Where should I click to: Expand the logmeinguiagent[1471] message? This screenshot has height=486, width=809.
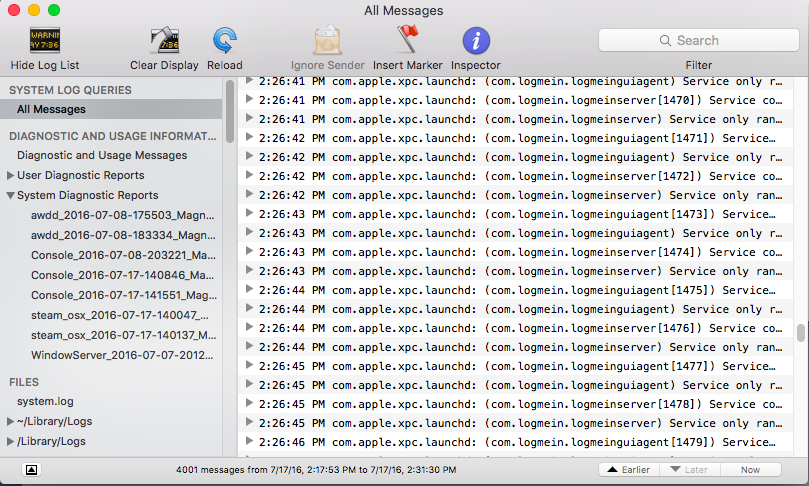(249, 137)
